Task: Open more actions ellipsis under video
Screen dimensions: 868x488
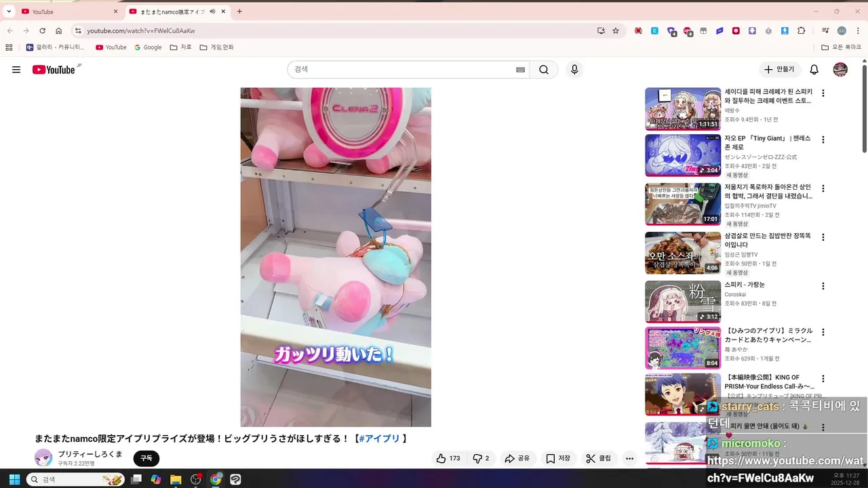Action: (x=630, y=459)
